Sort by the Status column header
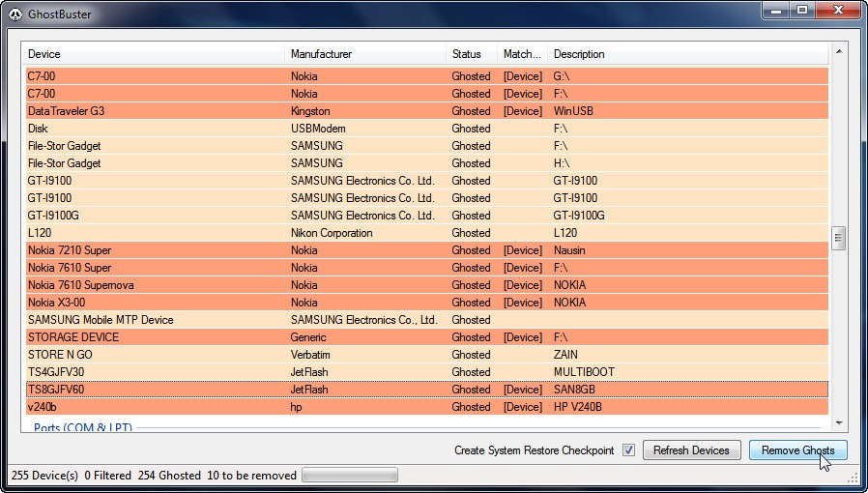The width and height of the screenshot is (868, 493). pyautogui.click(x=472, y=54)
